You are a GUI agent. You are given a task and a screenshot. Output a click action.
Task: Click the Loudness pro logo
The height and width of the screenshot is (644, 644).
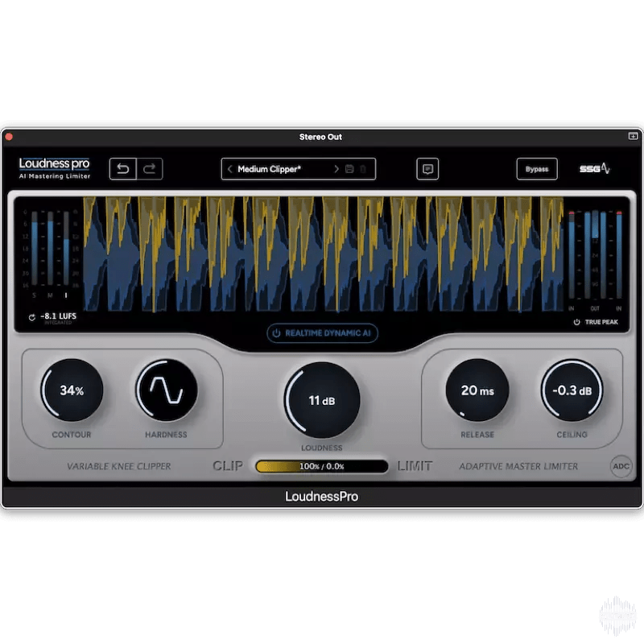tap(54, 168)
